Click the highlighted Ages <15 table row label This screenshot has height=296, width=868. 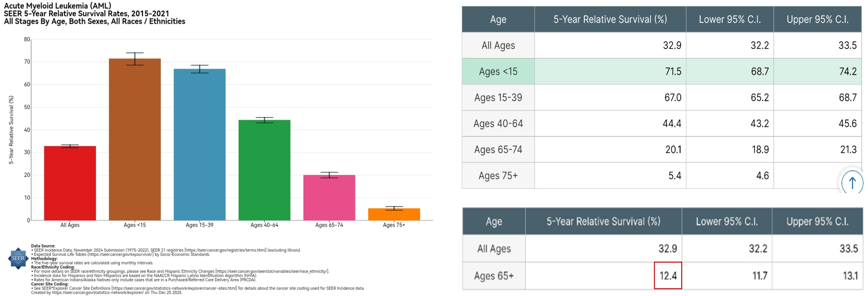498,72
